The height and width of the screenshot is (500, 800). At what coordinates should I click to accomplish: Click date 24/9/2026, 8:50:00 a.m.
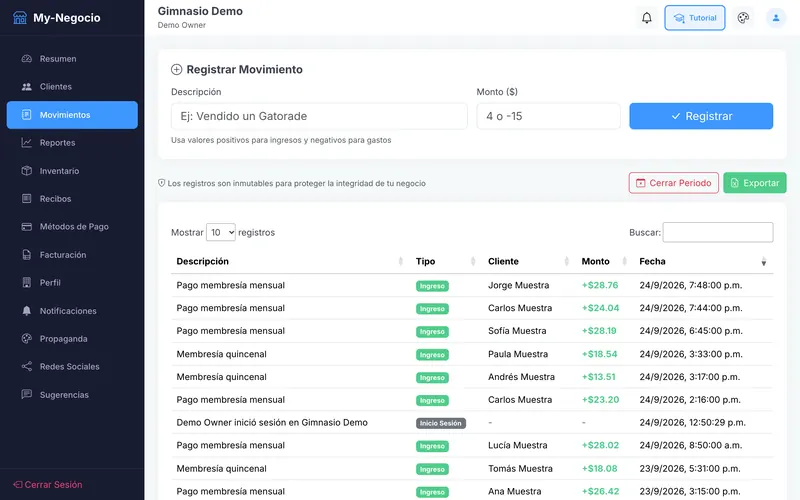[x=691, y=445]
